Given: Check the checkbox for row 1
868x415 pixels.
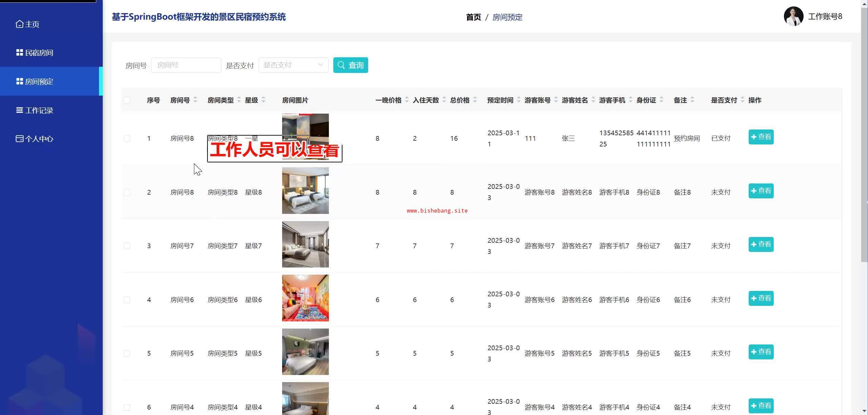Looking at the screenshot, I should coord(127,138).
